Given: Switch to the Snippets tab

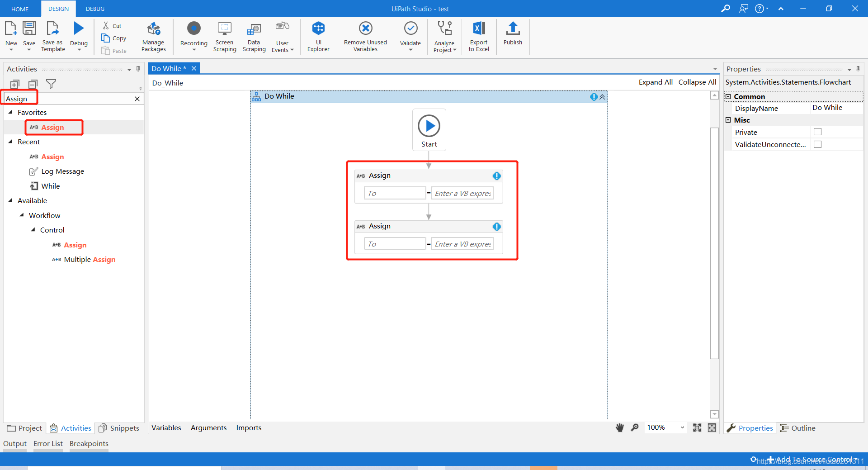Looking at the screenshot, I should pyautogui.click(x=119, y=428).
